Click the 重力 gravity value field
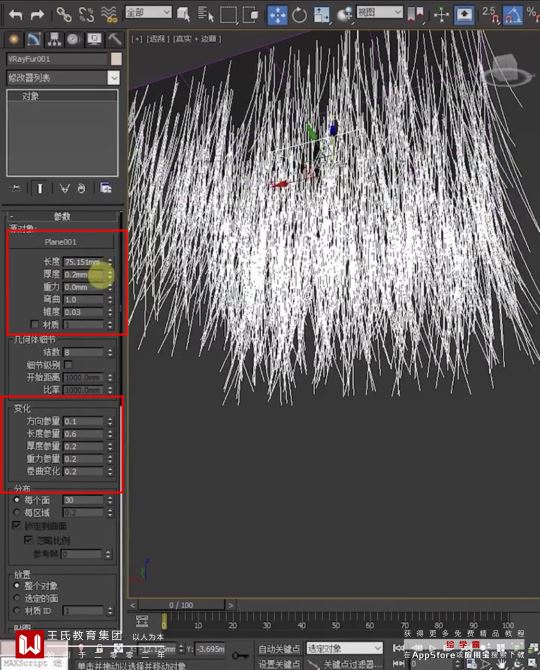540x670 pixels. point(84,287)
